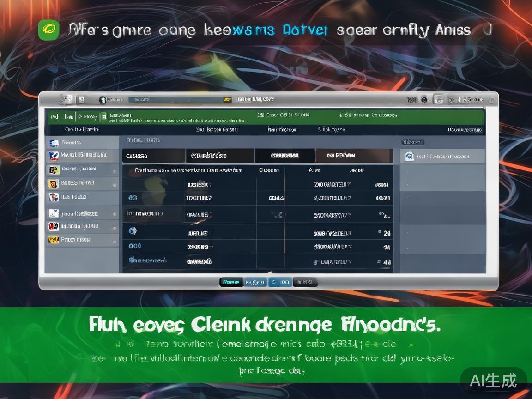Click the 'AI生成' badge in the bottom-right corner
This screenshot has height=399, width=532.
pos(493,380)
